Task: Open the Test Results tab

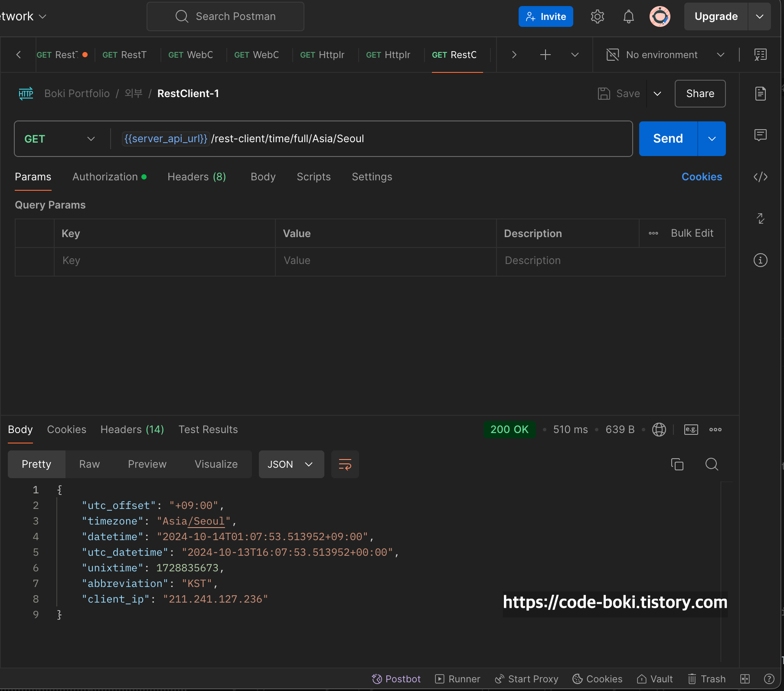Action: (208, 430)
